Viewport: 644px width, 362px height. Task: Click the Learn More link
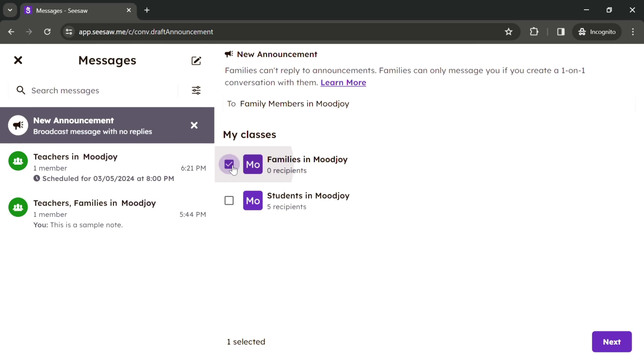(x=343, y=82)
